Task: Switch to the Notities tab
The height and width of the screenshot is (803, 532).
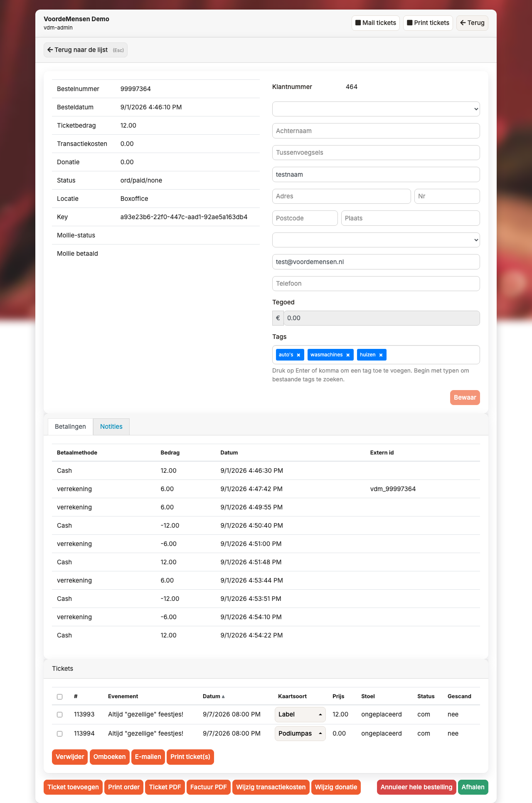Action: click(x=111, y=427)
